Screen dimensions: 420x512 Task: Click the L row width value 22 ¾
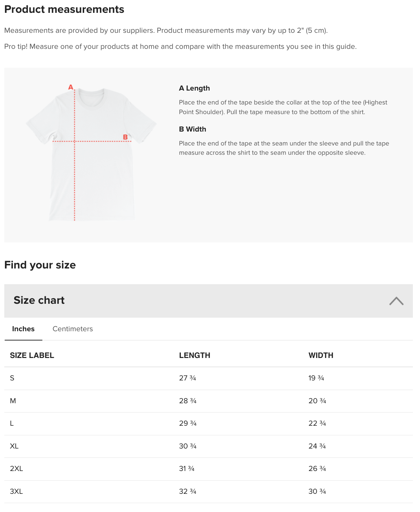[317, 423]
